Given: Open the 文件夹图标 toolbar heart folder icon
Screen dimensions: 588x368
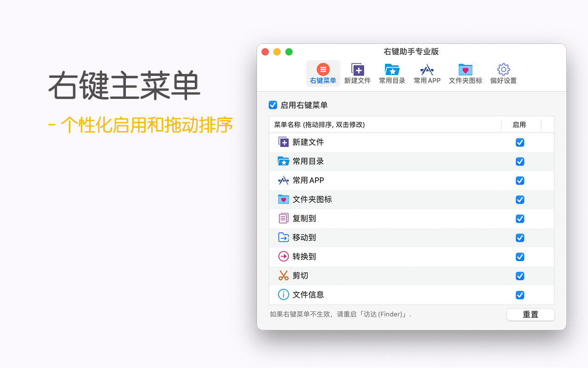Looking at the screenshot, I should click(465, 69).
